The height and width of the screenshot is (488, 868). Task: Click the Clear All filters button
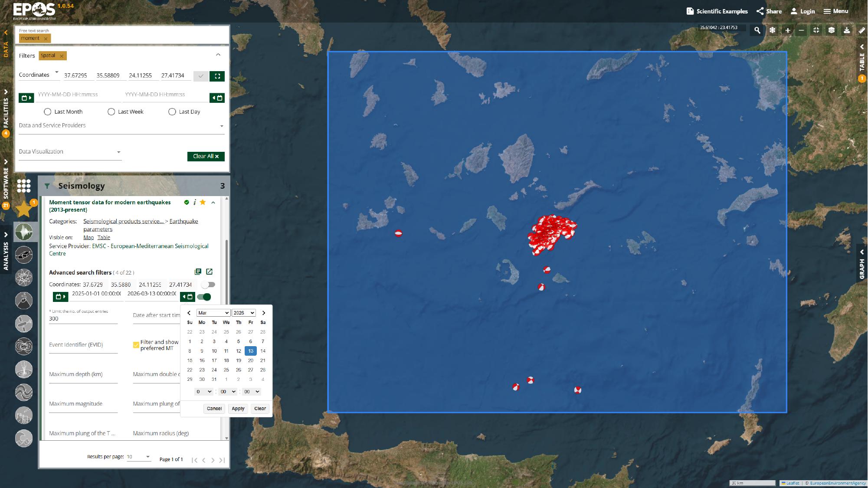pyautogui.click(x=206, y=156)
